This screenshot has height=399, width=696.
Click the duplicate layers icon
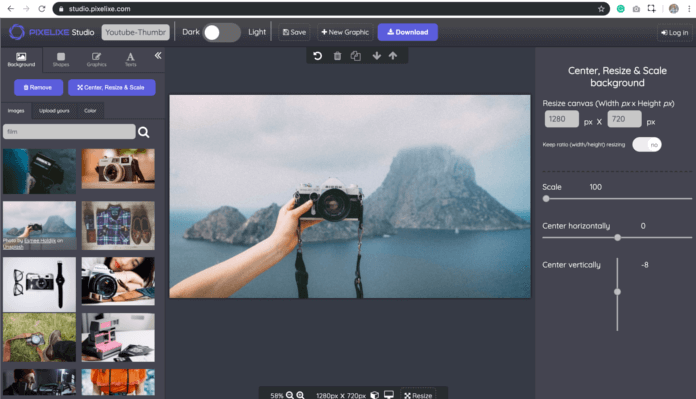[x=356, y=56]
